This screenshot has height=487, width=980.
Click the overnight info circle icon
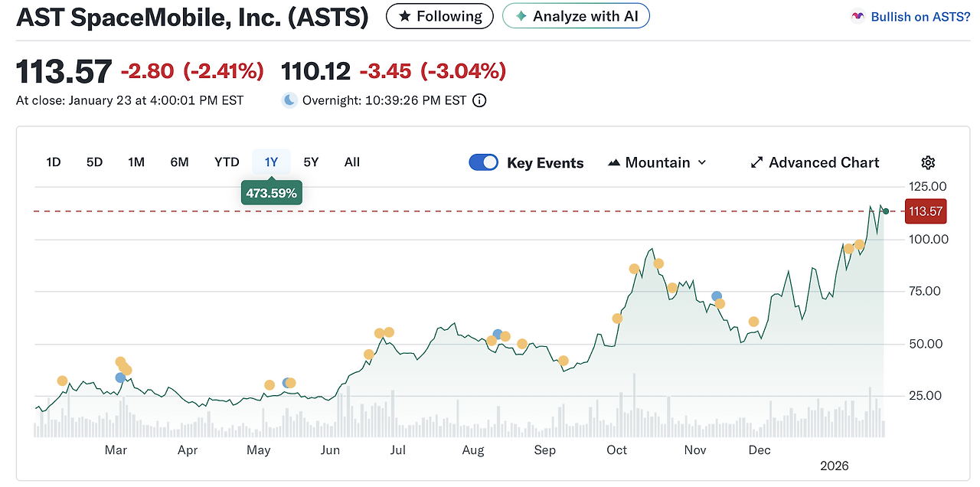479,100
